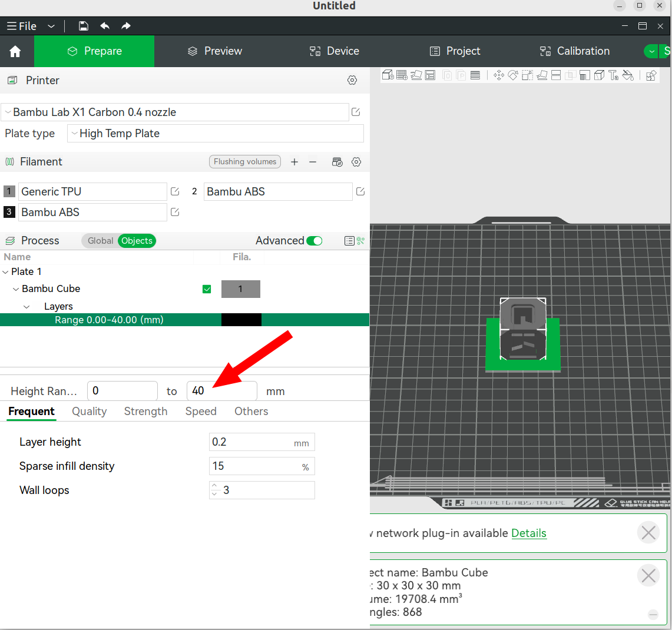The width and height of the screenshot is (672, 630).
Task: Auto orient the object from toolbar
Action: [416, 75]
